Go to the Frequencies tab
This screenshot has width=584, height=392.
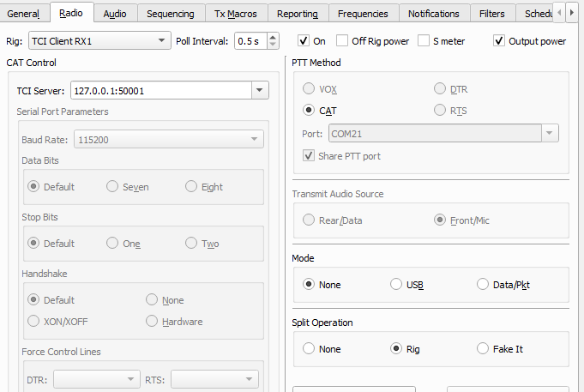pos(363,14)
